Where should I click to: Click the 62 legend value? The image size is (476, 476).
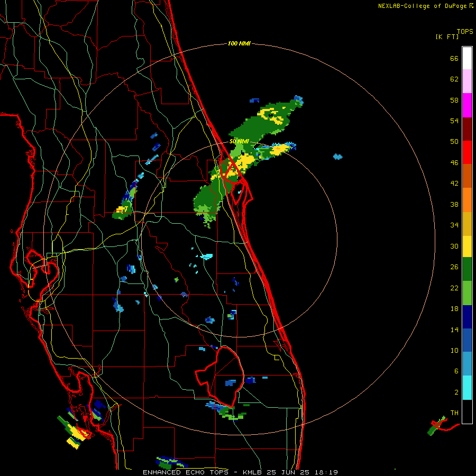tap(454, 79)
